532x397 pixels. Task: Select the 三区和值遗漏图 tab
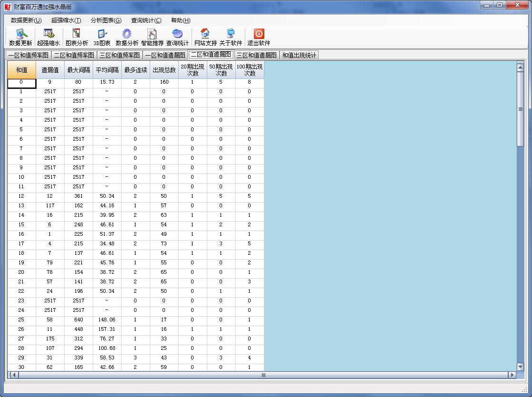(x=256, y=55)
